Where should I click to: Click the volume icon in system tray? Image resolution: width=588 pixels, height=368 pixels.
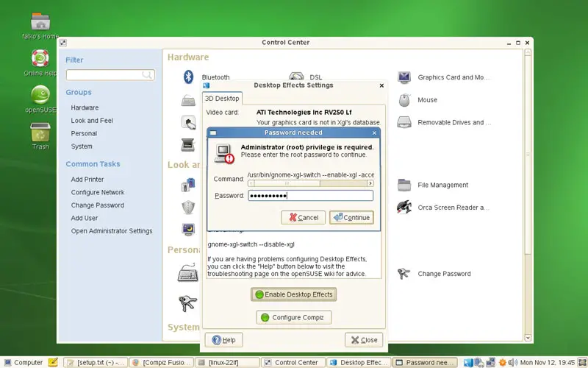[512, 362]
